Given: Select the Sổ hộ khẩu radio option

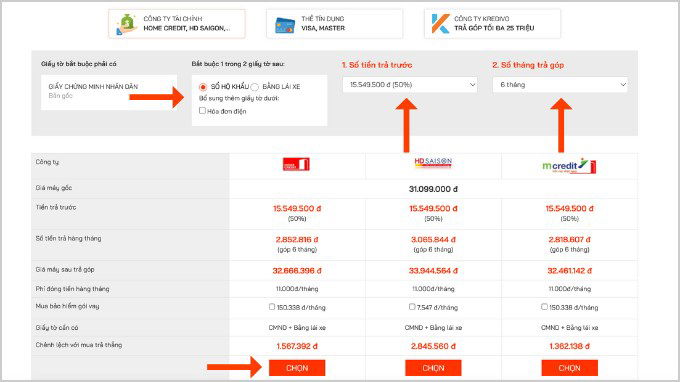Looking at the screenshot, I should (x=203, y=87).
